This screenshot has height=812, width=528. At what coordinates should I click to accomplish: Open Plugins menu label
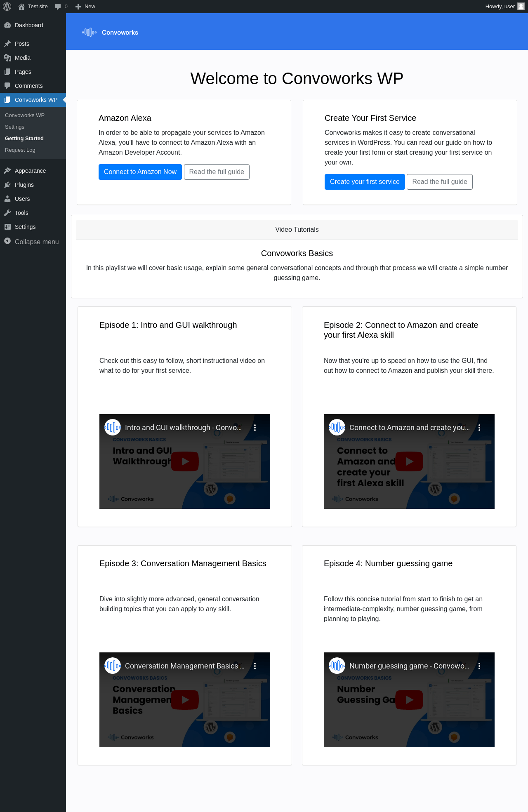[x=24, y=185]
